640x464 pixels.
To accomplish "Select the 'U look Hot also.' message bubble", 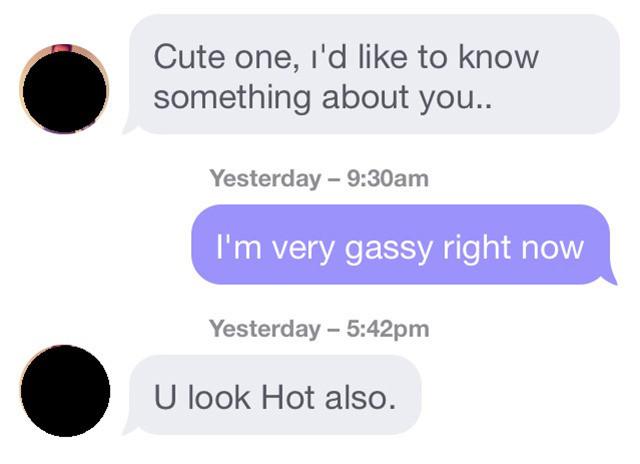I will click(x=272, y=395).
